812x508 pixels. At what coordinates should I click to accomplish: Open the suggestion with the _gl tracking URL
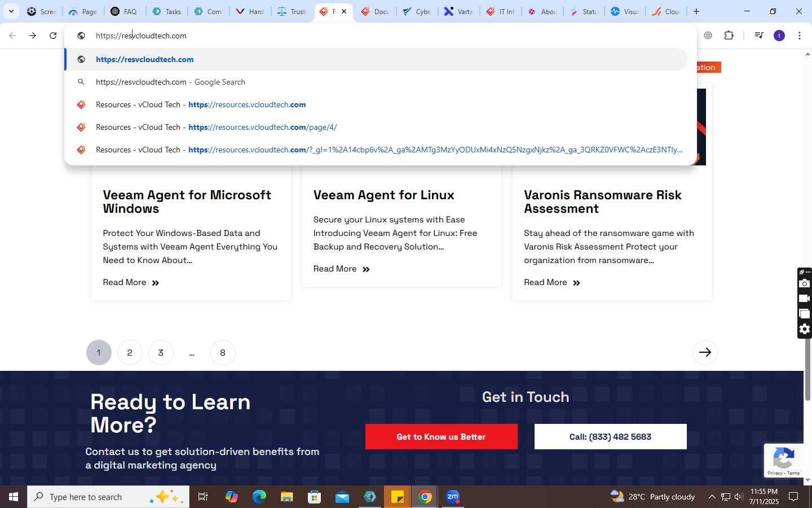[376, 150]
